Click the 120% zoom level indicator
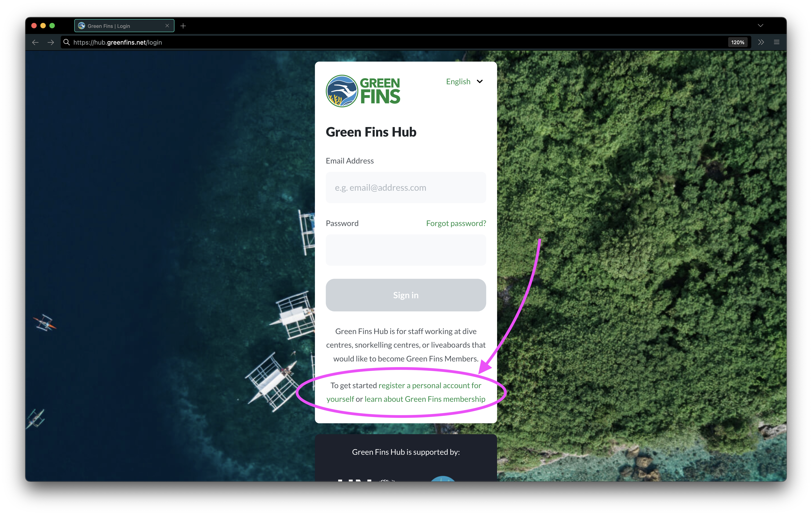This screenshot has width=812, height=515. 737,43
